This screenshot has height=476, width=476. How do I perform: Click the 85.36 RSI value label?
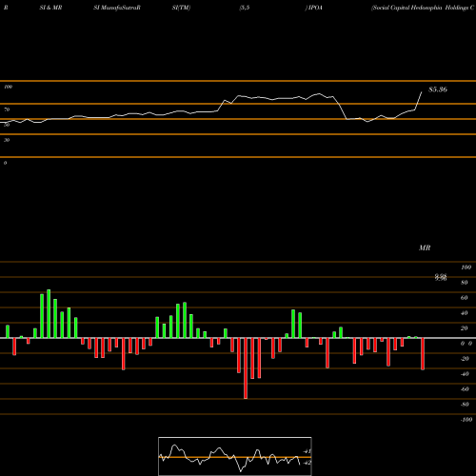(438, 89)
